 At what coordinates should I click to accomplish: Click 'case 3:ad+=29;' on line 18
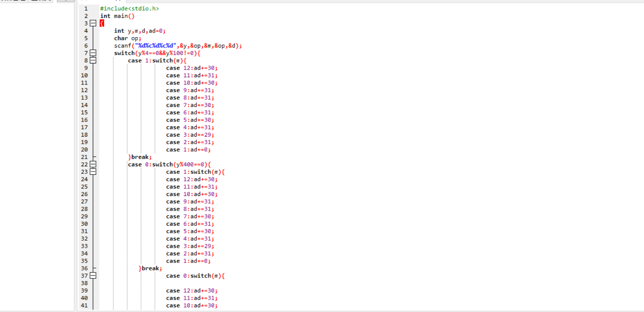(x=190, y=135)
